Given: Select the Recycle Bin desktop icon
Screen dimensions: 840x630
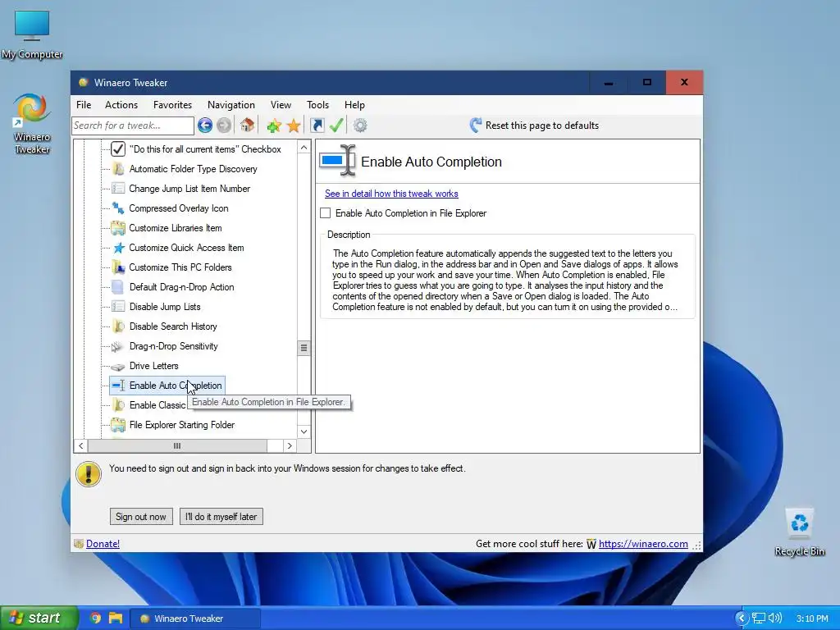Looking at the screenshot, I should [799, 523].
